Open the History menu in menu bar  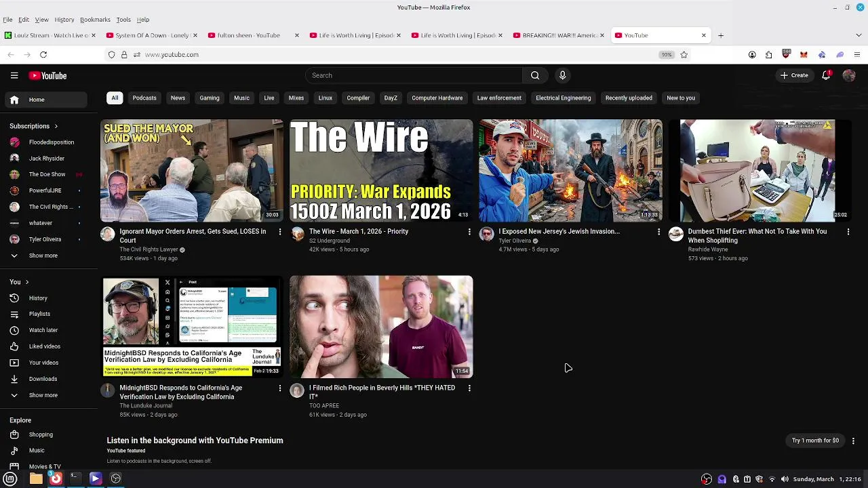64,20
